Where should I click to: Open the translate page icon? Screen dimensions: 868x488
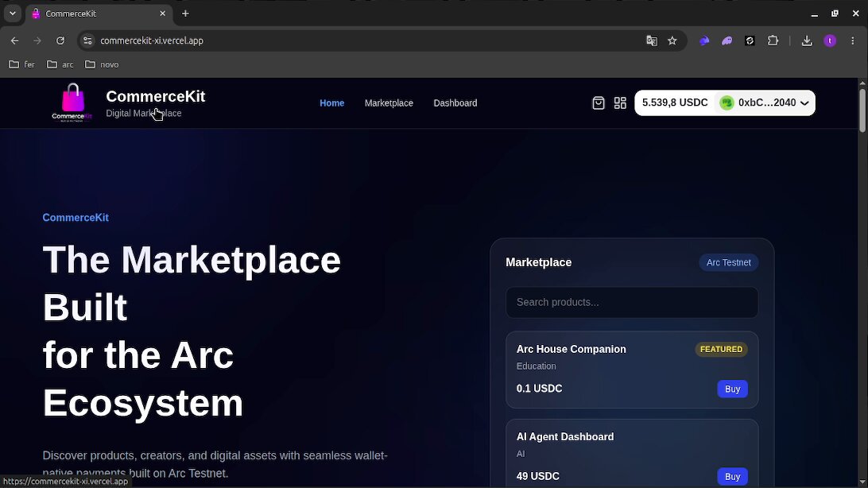click(x=652, y=41)
